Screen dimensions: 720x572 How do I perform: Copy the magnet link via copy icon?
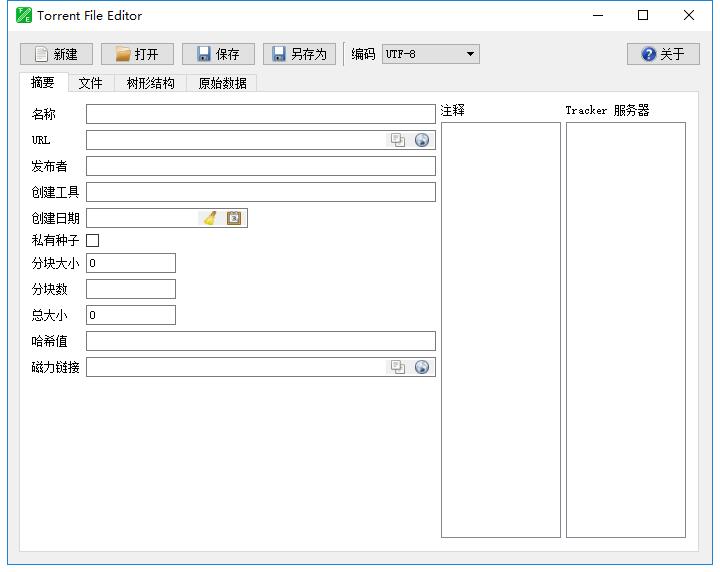398,367
